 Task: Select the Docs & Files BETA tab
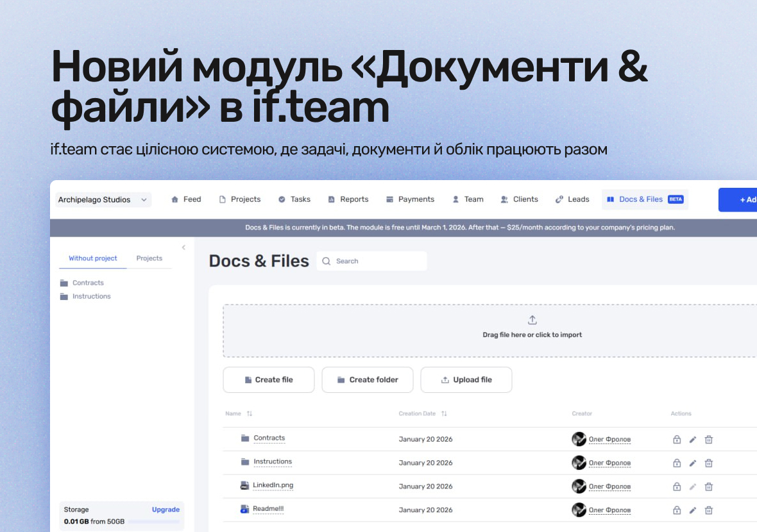click(645, 199)
